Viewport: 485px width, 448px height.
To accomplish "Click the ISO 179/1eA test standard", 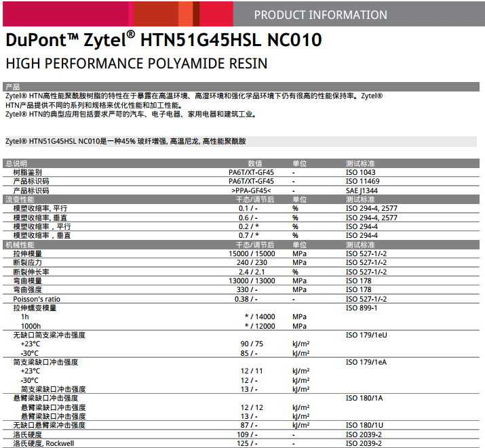I will pyautogui.click(x=366, y=362).
